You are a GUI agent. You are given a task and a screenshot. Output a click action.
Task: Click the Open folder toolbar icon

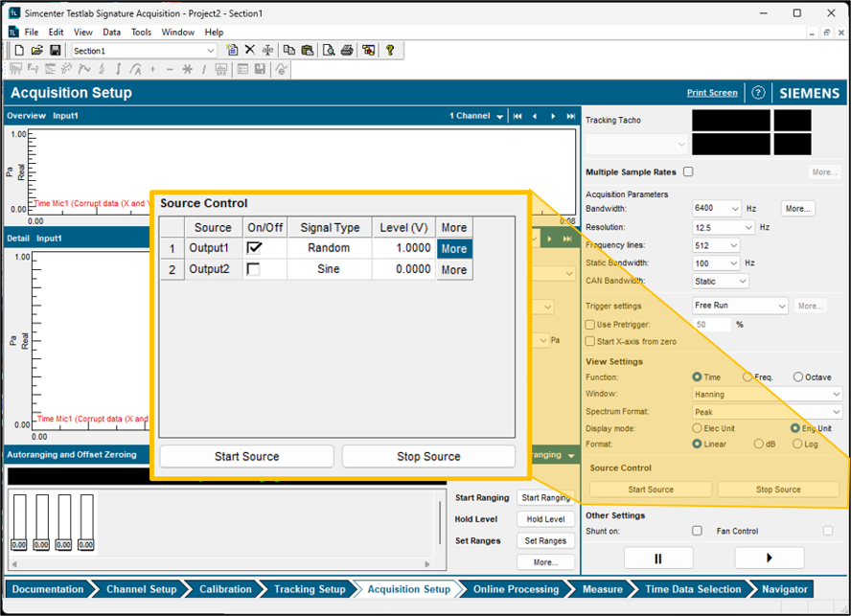36,50
